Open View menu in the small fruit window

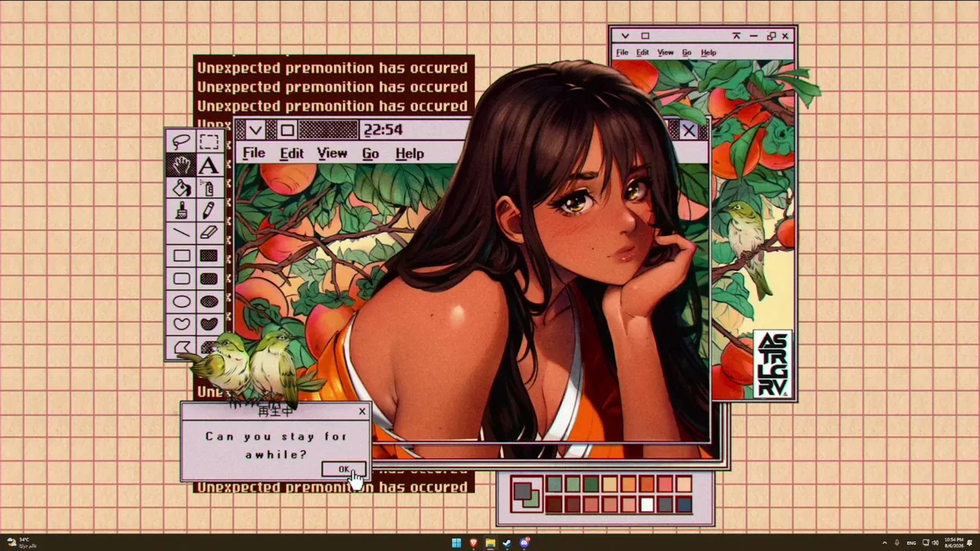(665, 53)
